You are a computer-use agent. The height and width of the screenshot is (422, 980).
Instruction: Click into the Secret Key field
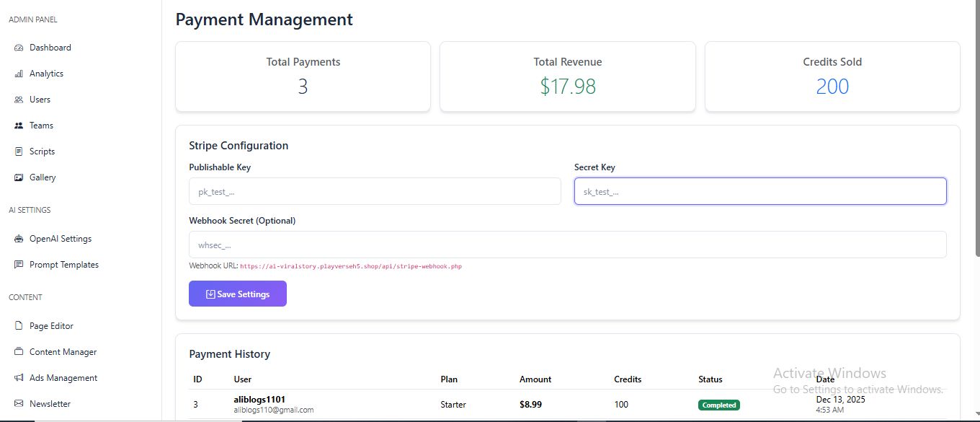pos(759,191)
